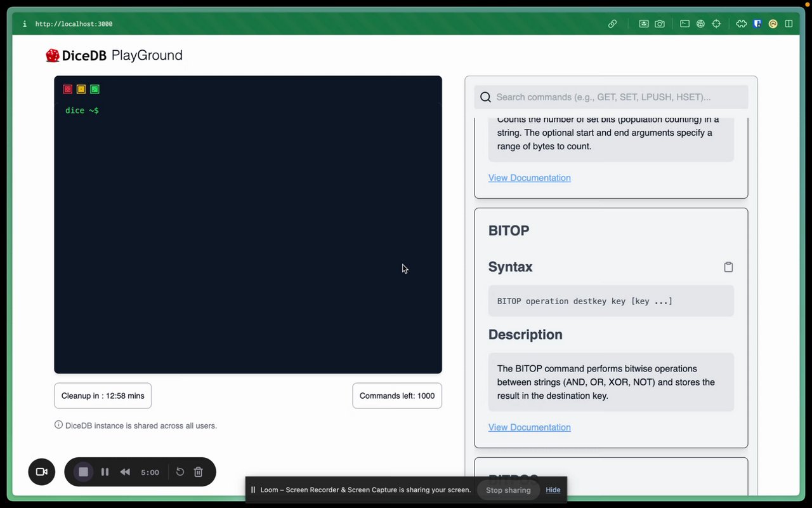Toggle the split view sidebar icon
Viewport: 812px width, 508px height.
coord(789,23)
